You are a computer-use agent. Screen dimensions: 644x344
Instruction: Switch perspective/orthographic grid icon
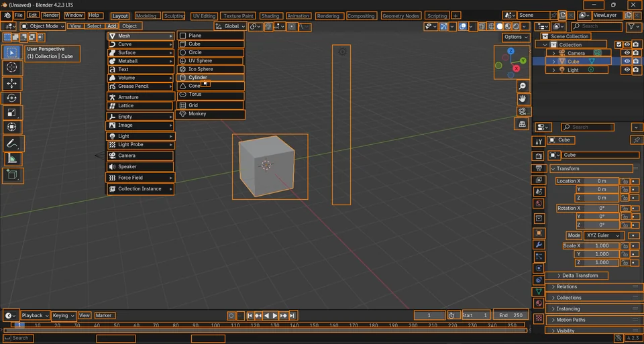523,123
